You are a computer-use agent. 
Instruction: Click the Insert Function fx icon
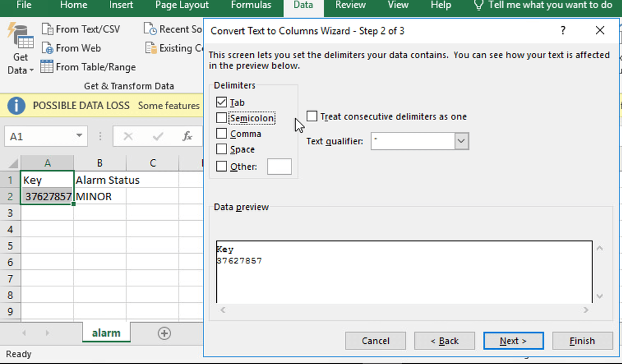pyautogui.click(x=188, y=136)
